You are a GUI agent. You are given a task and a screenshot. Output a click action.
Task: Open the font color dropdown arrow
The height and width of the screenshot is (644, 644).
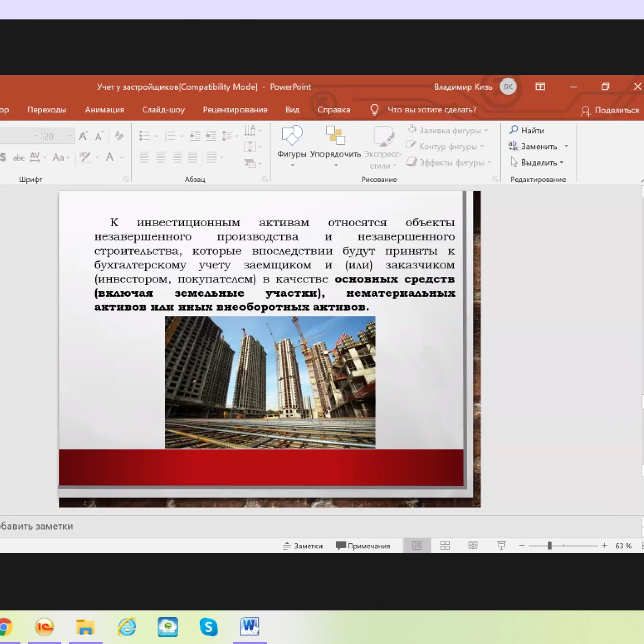(122, 158)
